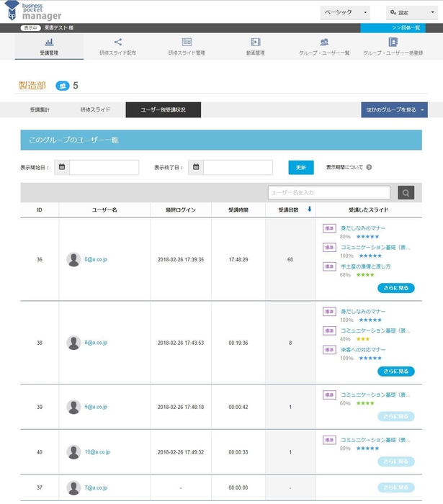443x504 pixels.
Task: Sort by 受講回数 using blue arrow
Action: click(x=310, y=210)
